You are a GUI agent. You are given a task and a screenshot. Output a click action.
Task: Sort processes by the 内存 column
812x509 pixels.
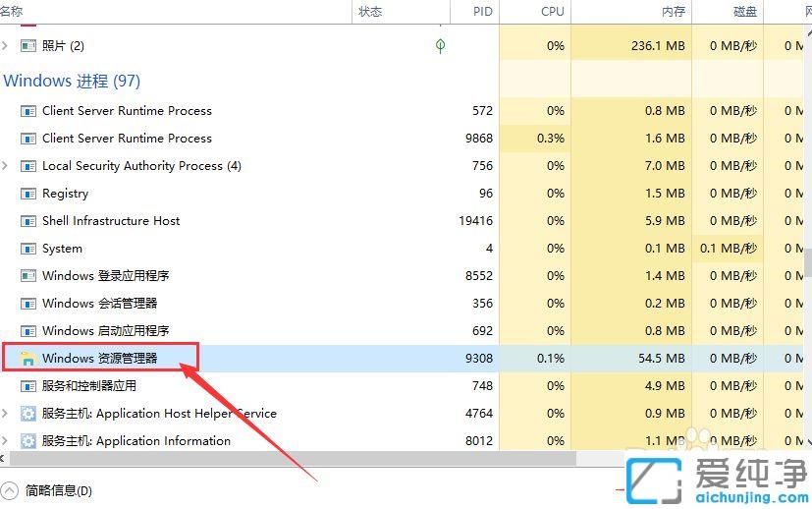click(674, 12)
